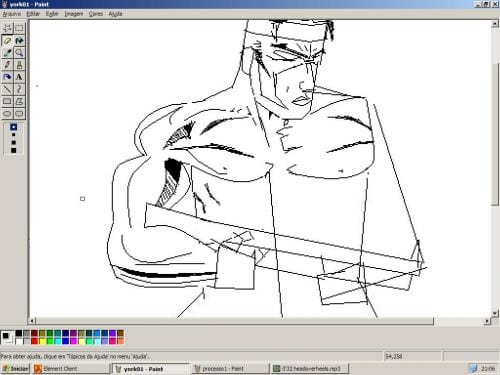The height and width of the screenshot is (375, 500).
Task: Pick the bright blue color swatch
Action: [66, 341]
